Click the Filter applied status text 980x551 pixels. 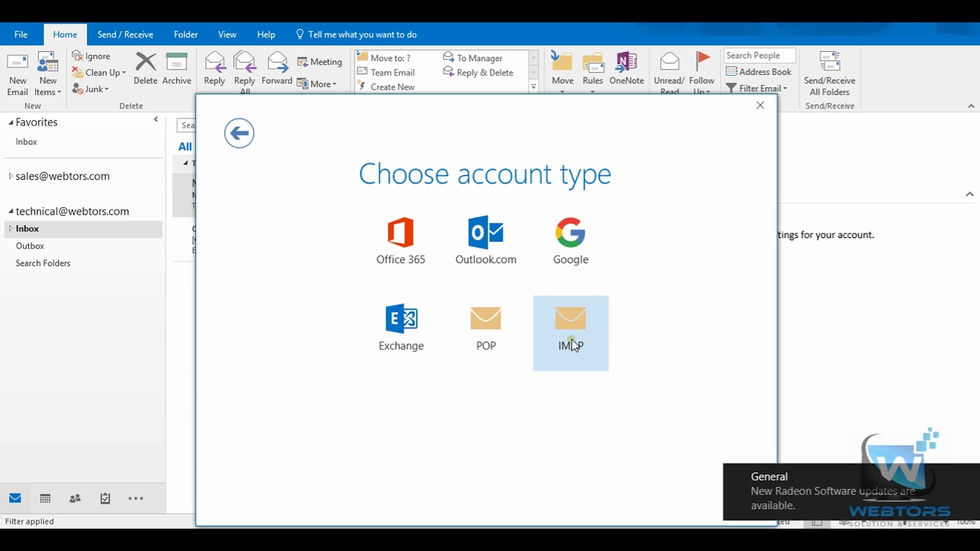[29, 521]
